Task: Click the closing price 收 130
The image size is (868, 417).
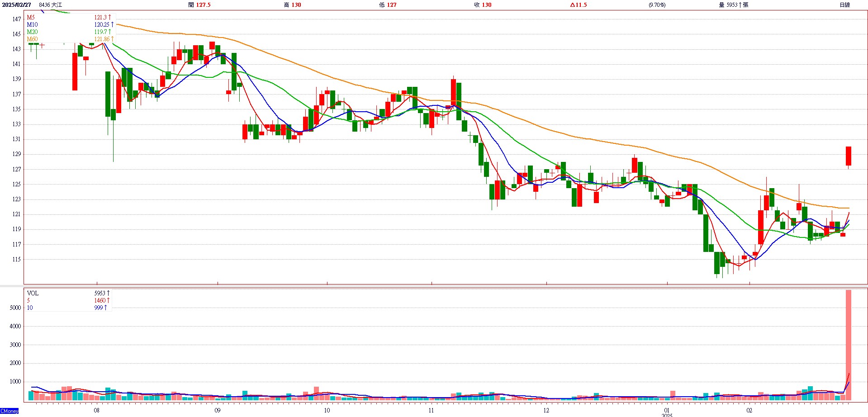Action: pyautogui.click(x=483, y=5)
